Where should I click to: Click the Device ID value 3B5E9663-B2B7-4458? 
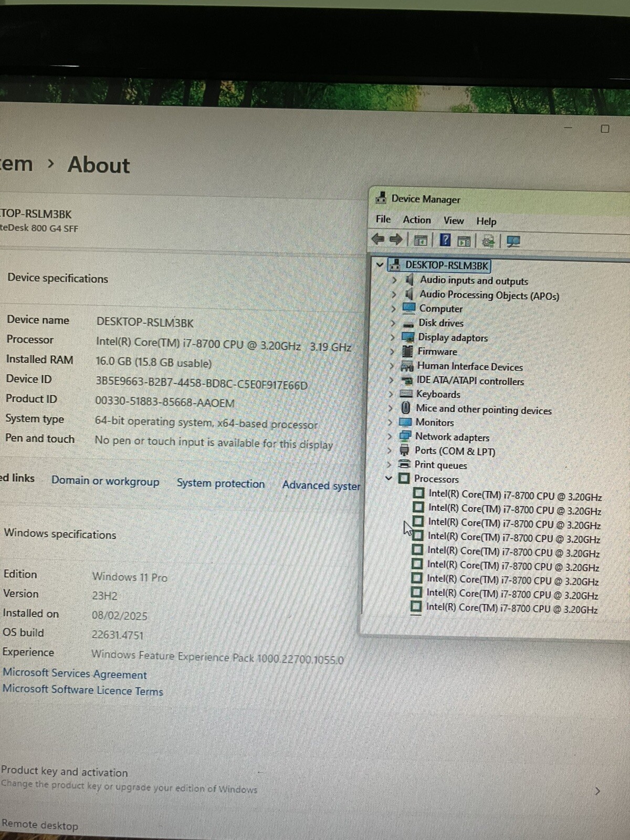pos(201,383)
